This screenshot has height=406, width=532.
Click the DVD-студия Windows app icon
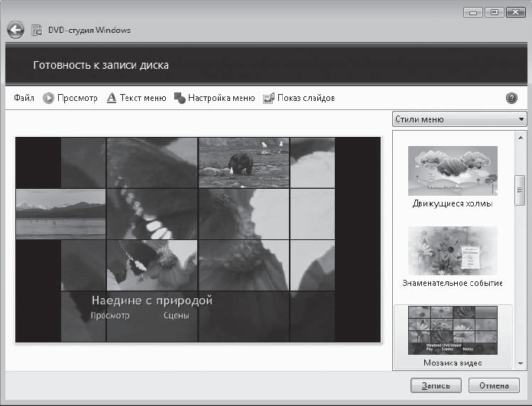click(37, 31)
